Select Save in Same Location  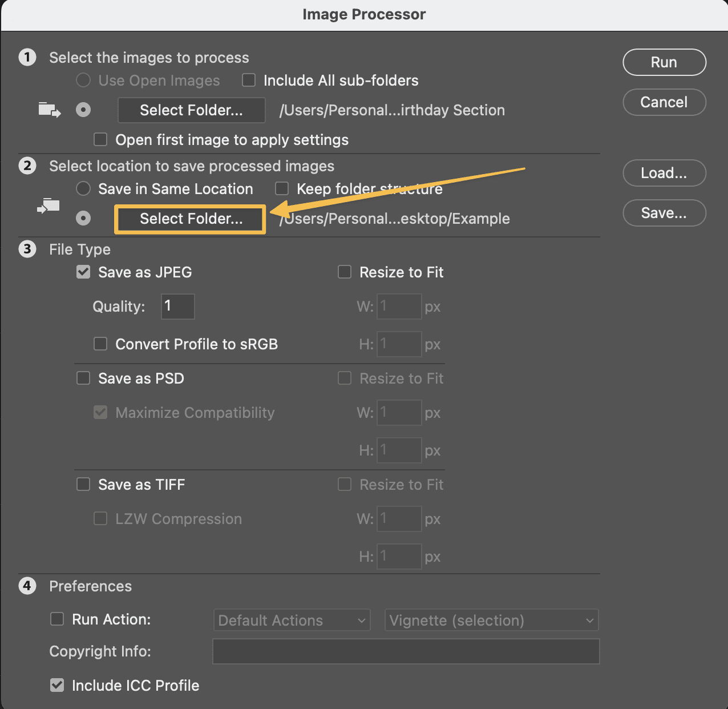tap(83, 188)
